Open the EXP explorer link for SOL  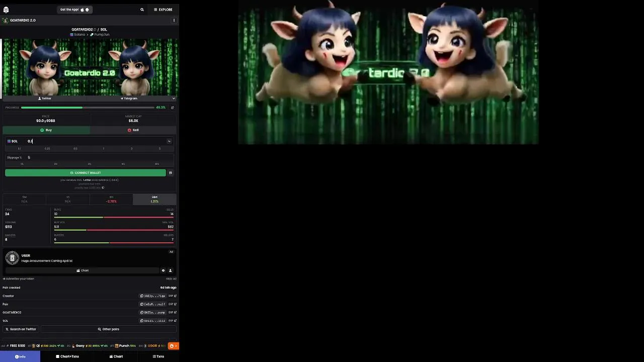[173, 321]
